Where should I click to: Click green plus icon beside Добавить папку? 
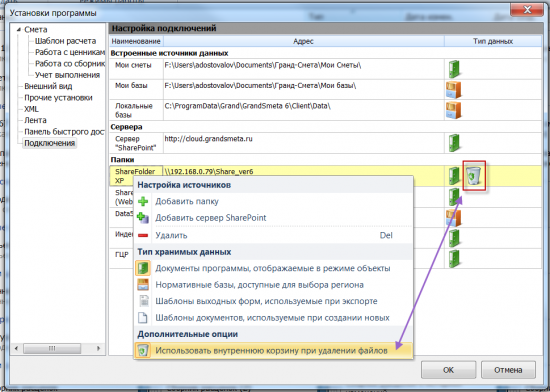tap(143, 201)
